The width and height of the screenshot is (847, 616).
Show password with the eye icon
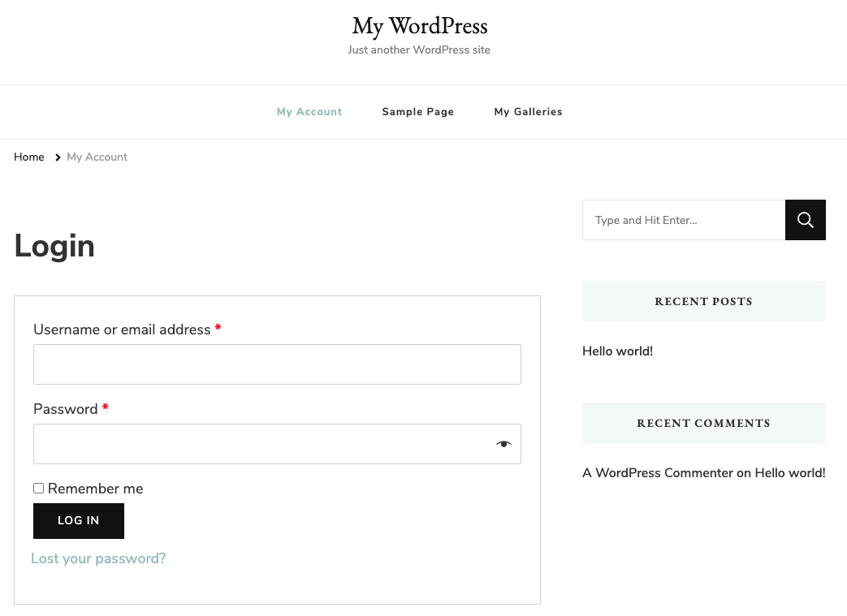tap(503, 444)
